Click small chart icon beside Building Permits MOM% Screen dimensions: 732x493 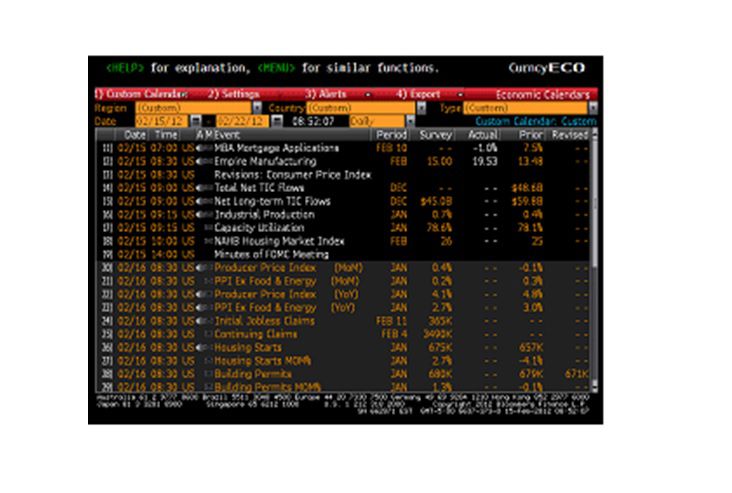[x=209, y=387]
